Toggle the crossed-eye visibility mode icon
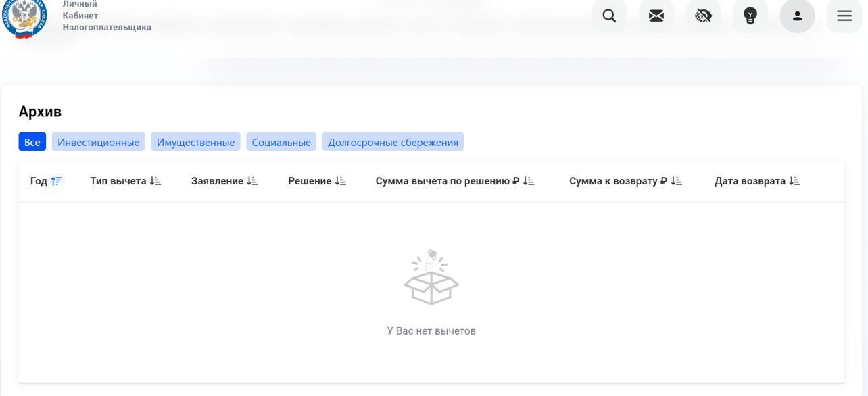 coord(703,16)
